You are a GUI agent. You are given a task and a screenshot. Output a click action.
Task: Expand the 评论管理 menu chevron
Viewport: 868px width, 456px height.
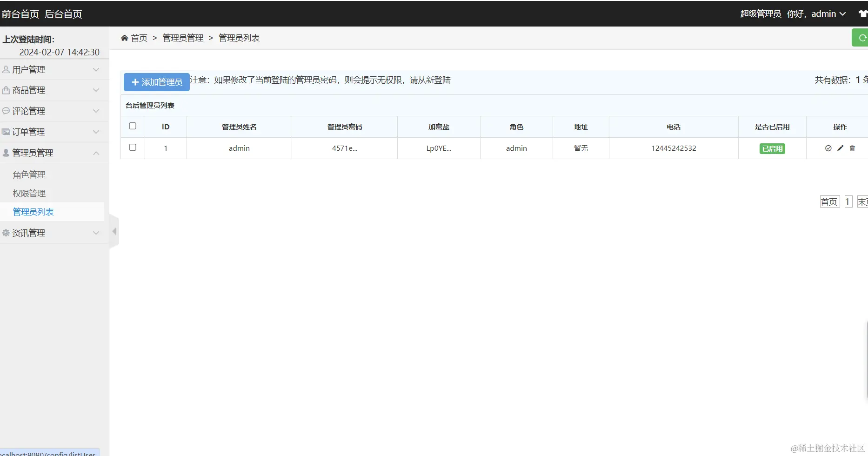[96, 111]
